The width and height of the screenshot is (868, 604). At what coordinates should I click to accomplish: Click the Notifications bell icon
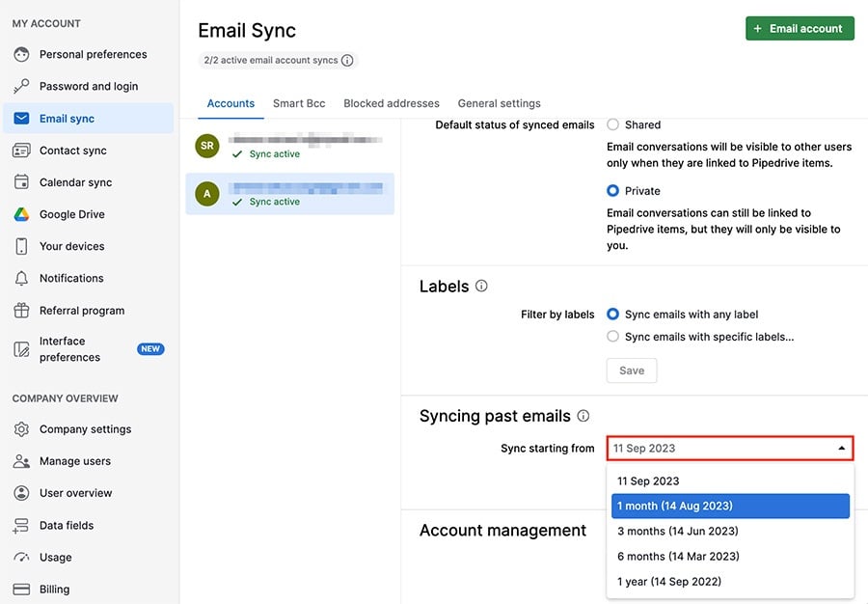click(21, 278)
